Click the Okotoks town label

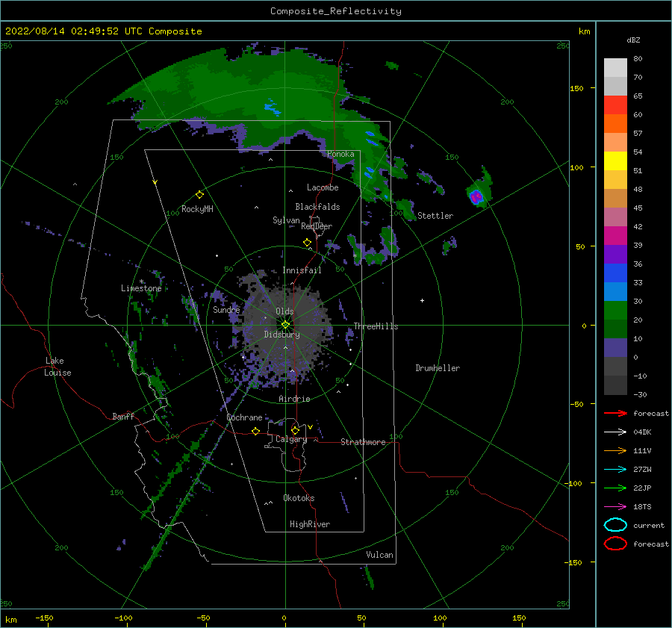[x=299, y=498]
